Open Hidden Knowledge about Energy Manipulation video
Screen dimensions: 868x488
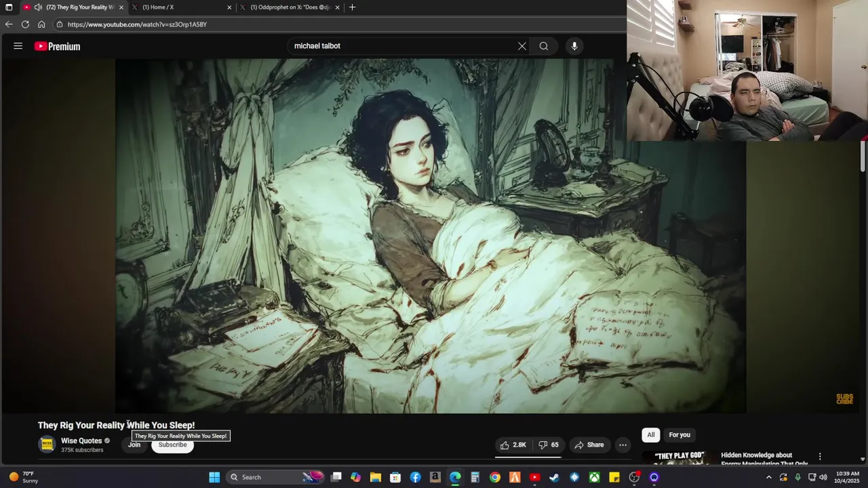tap(764, 459)
